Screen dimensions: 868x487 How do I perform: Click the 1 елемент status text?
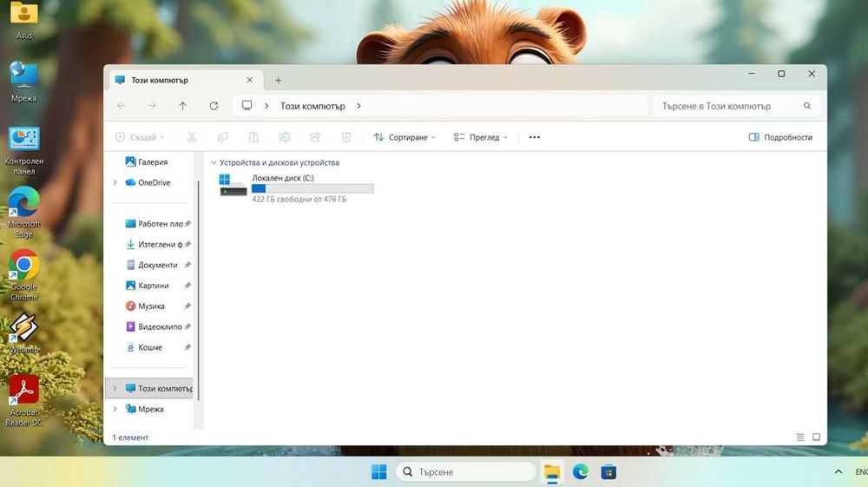[130, 438]
